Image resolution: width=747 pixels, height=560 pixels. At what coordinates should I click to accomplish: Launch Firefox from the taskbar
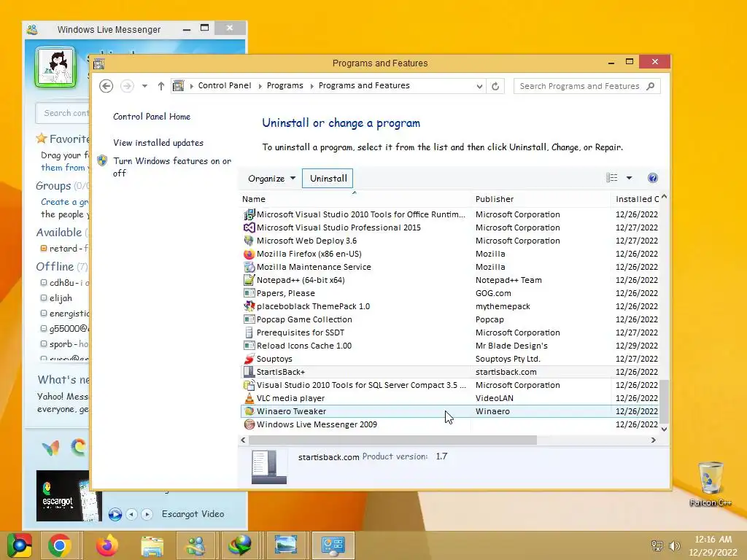(x=107, y=545)
